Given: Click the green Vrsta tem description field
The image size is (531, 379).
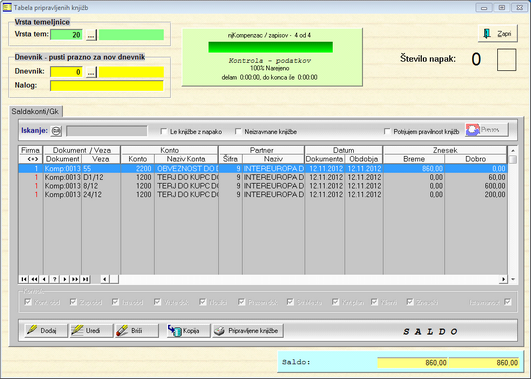Looking at the screenshot, I should (131, 35).
